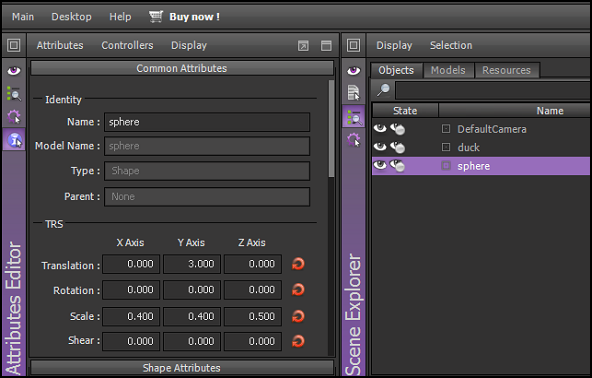Image resolution: width=592 pixels, height=378 pixels.
Task: Click the Rotation Y Axis field
Action: pos(192,290)
